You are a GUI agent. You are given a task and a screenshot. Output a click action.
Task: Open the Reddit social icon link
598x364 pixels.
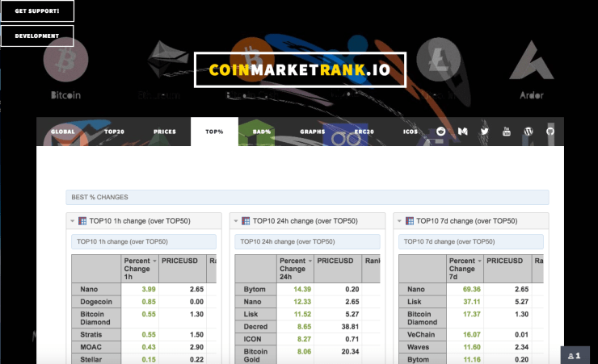tap(441, 132)
